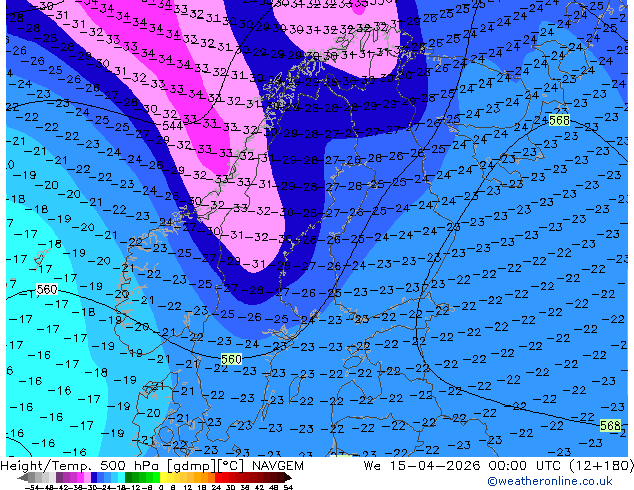The width and height of the screenshot is (634, 490).
Task: Click the '-12' tick label on color scale
Action: 131,487
